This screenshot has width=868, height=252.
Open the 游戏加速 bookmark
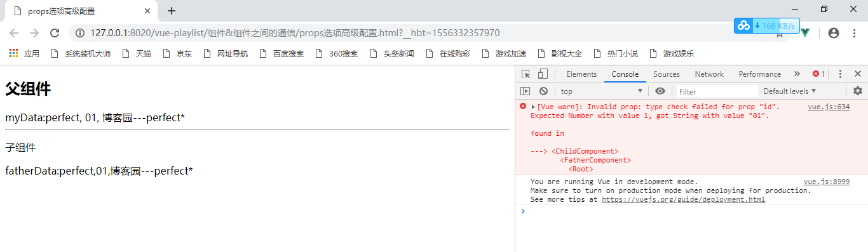[504, 54]
